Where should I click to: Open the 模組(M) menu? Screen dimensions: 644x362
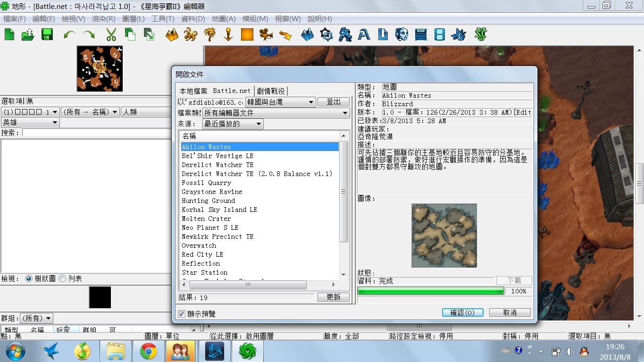(x=255, y=19)
